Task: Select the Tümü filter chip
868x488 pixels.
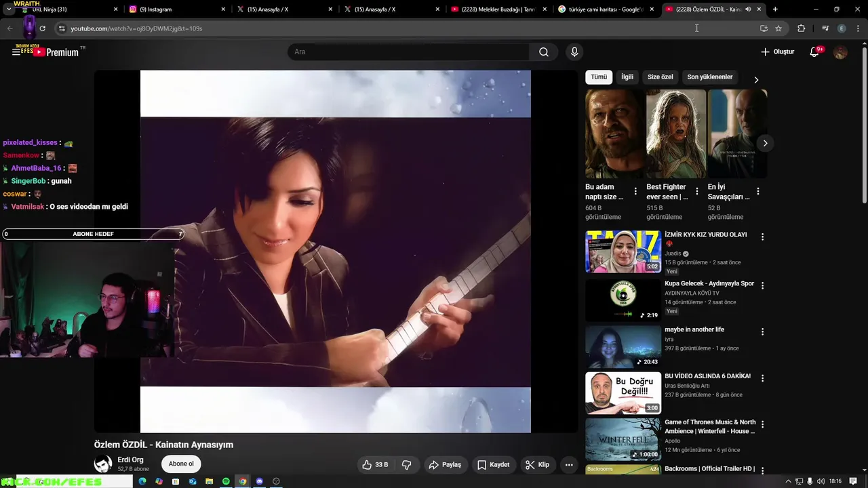Action: 599,77
